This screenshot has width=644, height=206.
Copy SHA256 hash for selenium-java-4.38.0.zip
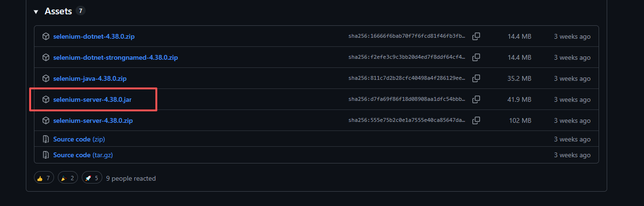476,78
